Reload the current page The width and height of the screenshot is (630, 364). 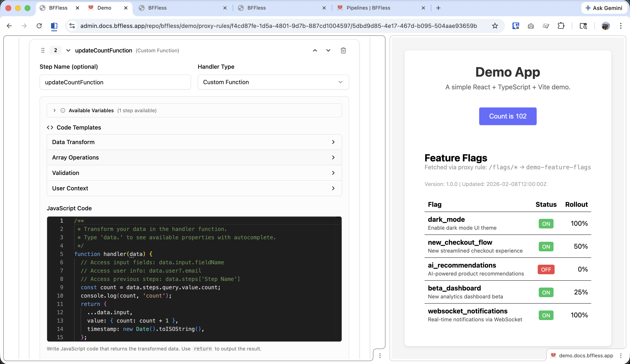click(x=39, y=26)
